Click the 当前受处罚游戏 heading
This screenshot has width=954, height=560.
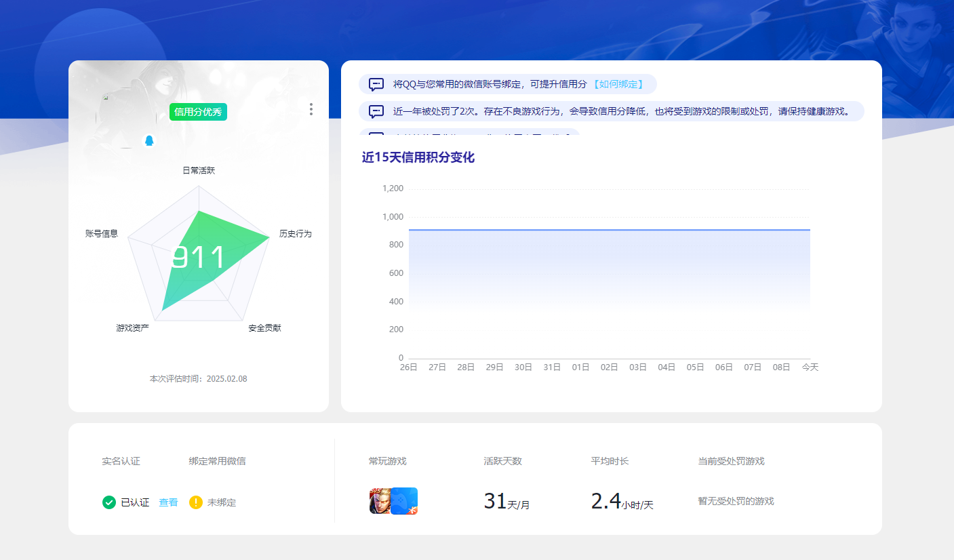click(731, 461)
